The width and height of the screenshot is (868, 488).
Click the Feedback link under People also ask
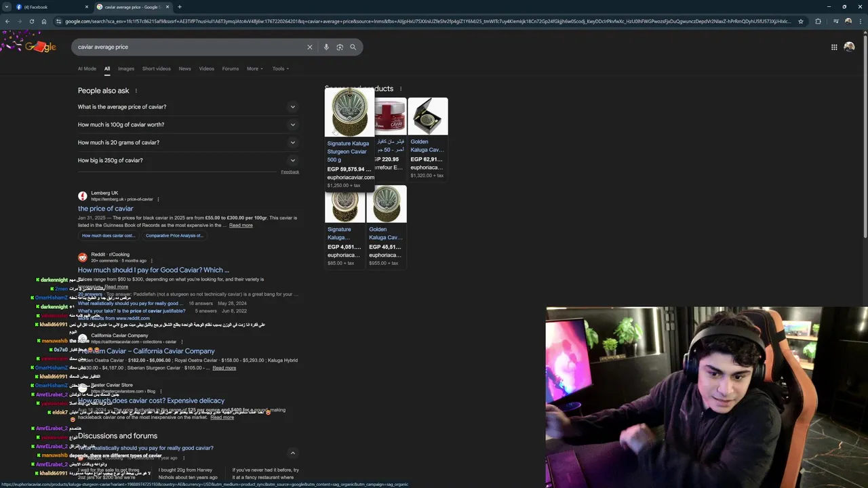coord(290,172)
